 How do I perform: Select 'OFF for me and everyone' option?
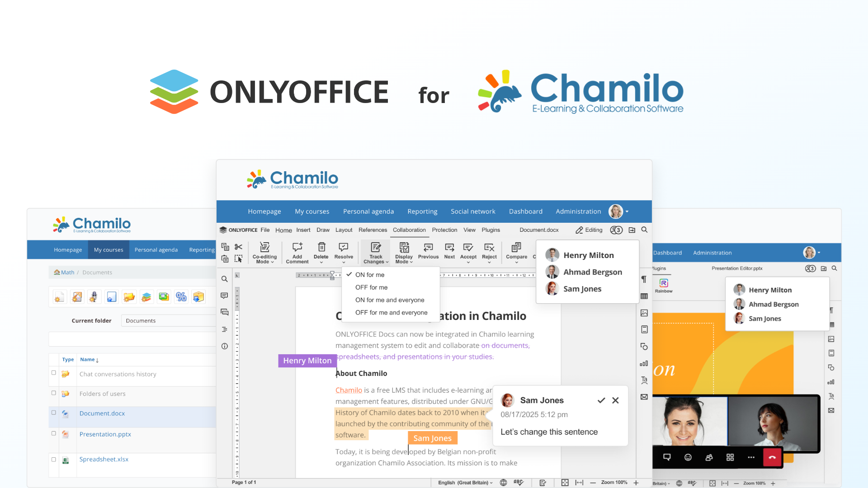pos(391,313)
